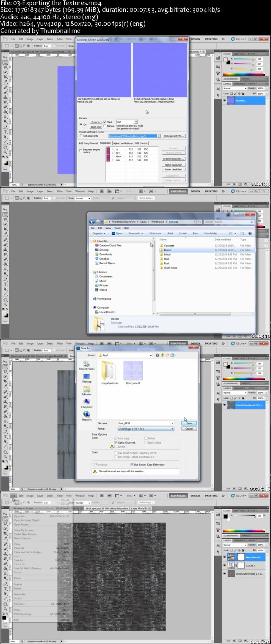Toggle Alpha Channels checkbox in Save As
This screenshot has width=271, height=644.
116,442
